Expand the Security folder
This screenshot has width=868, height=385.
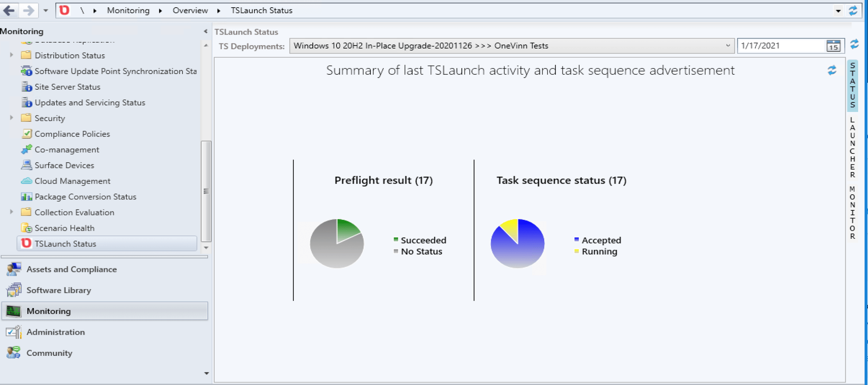click(x=12, y=118)
